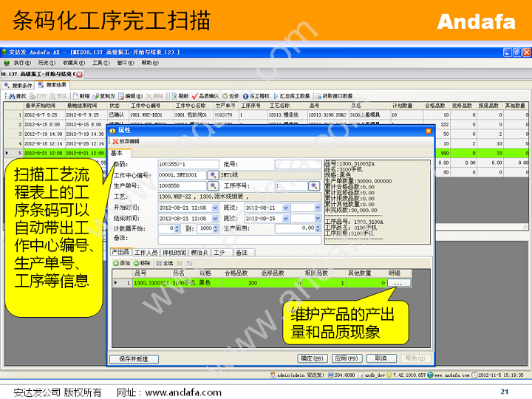Click the 全选 select-all icon

[x=159, y=263]
